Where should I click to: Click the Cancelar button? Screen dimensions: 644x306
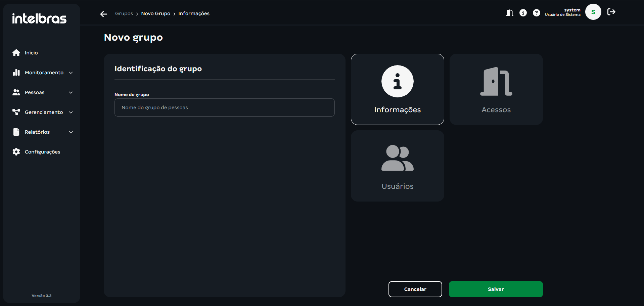(415, 289)
